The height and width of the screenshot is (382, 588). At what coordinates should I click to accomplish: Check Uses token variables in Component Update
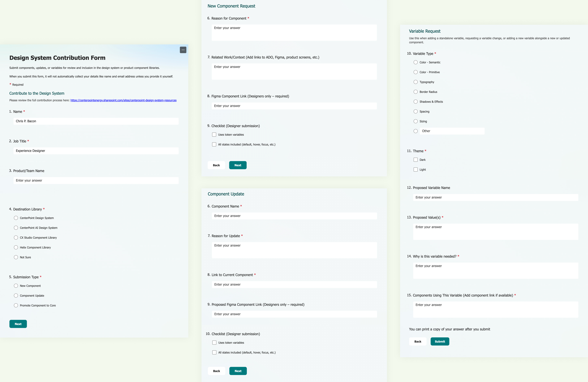click(x=214, y=343)
